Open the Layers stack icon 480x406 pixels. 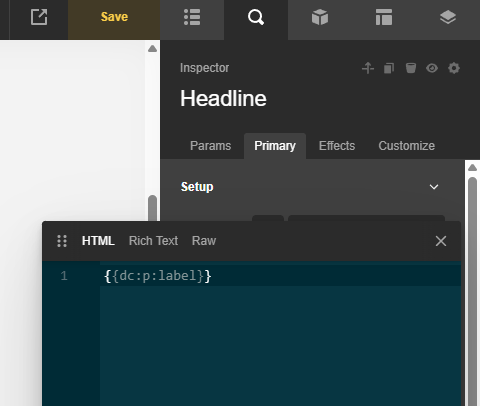[x=448, y=17]
